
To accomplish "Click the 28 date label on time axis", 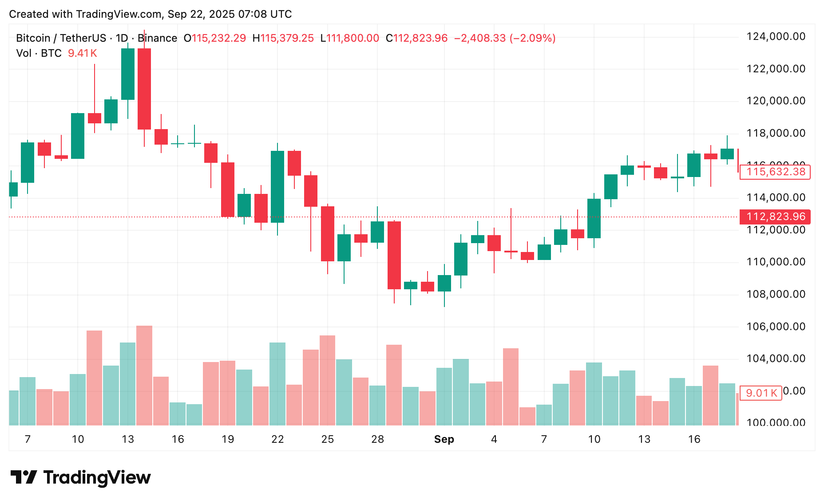I will pyautogui.click(x=377, y=439).
